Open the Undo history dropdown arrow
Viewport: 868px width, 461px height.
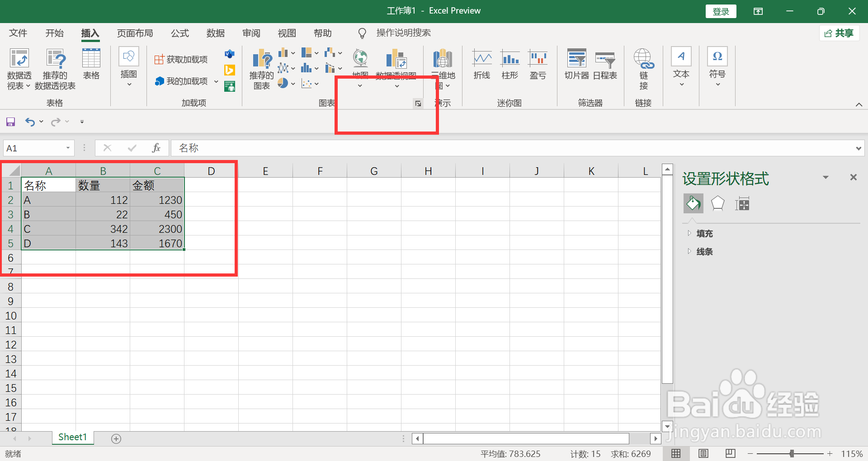[x=41, y=122]
